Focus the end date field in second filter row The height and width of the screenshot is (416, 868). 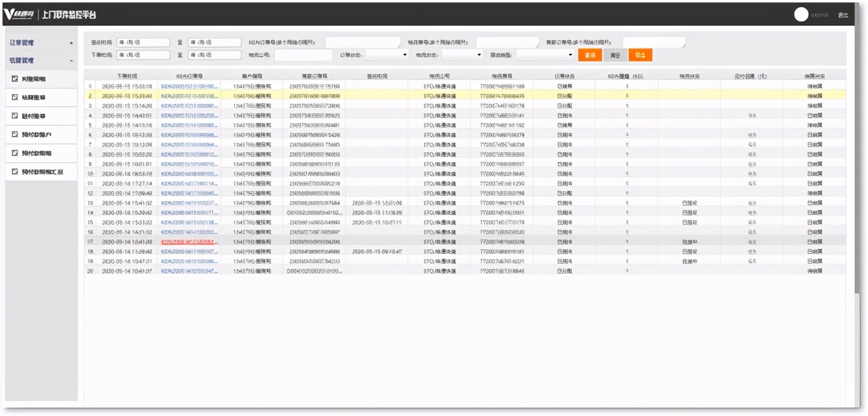pos(214,55)
